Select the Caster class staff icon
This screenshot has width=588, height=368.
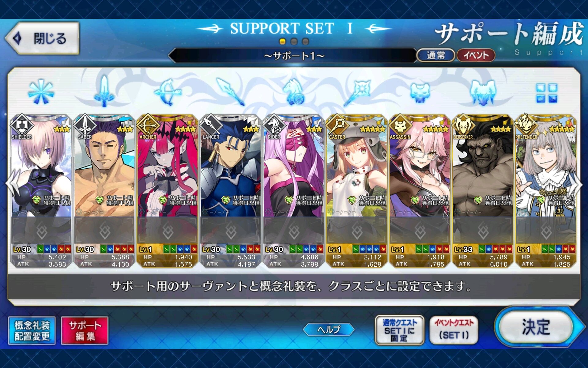click(x=357, y=92)
